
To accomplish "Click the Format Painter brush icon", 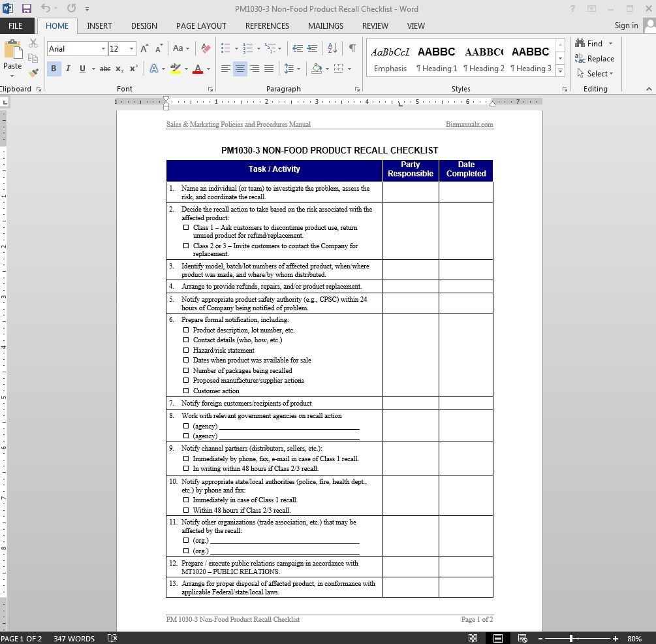I will [x=33, y=73].
